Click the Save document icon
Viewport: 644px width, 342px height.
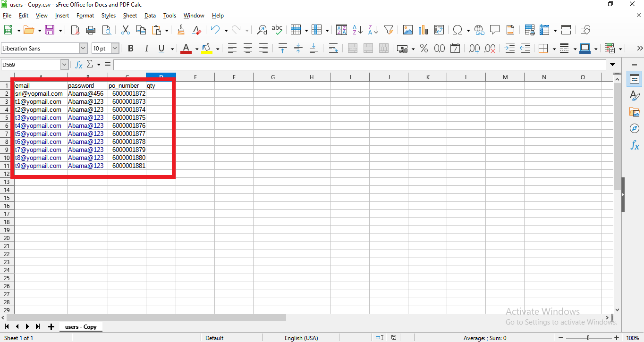[x=50, y=30]
